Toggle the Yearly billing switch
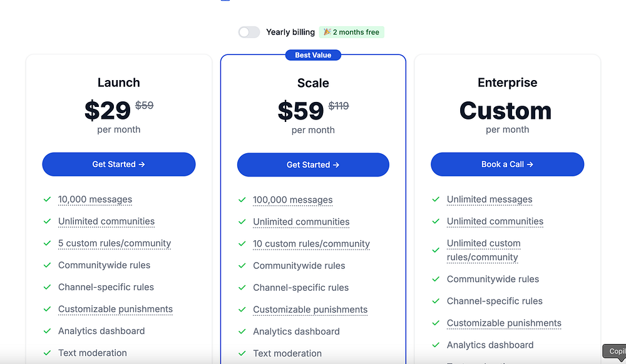626x364 pixels. click(x=249, y=33)
